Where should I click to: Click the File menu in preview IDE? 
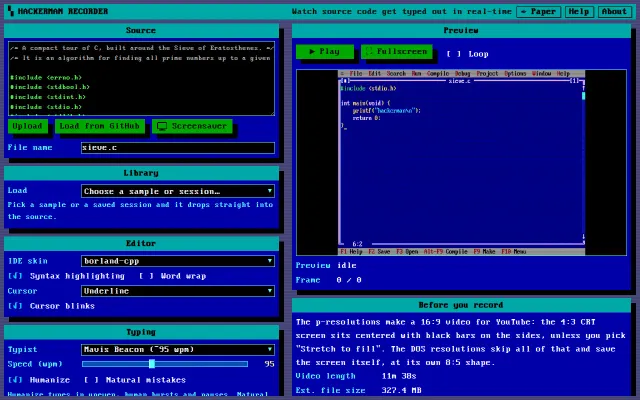pyautogui.click(x=356, y=73)
